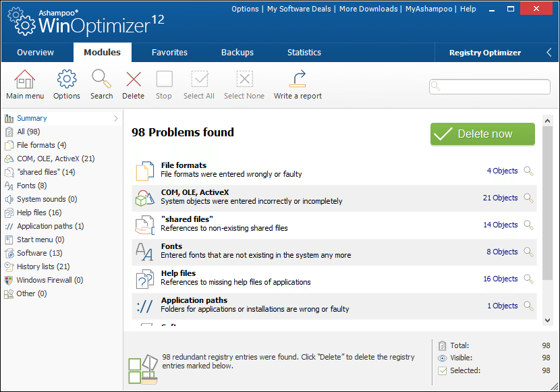The image size is (560, 392).
Task: Open the 16 Objects link
Action: click(501, 279)
